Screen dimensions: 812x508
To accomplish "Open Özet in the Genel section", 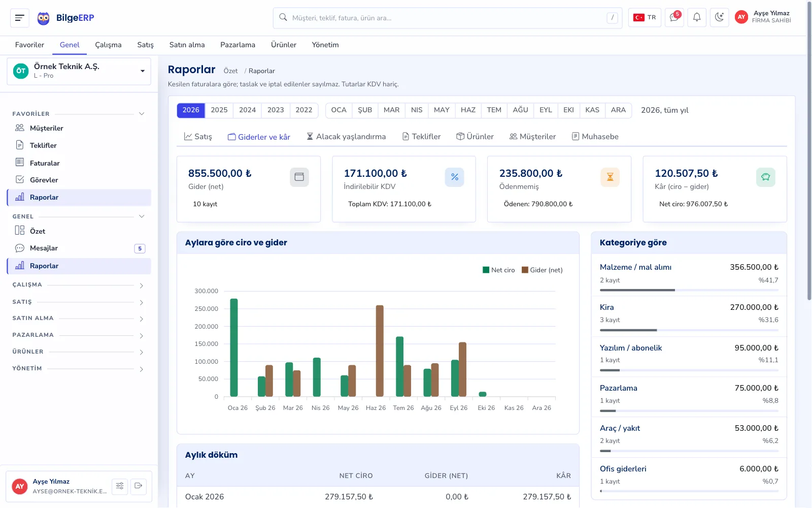I will click(x=79, y=231).
